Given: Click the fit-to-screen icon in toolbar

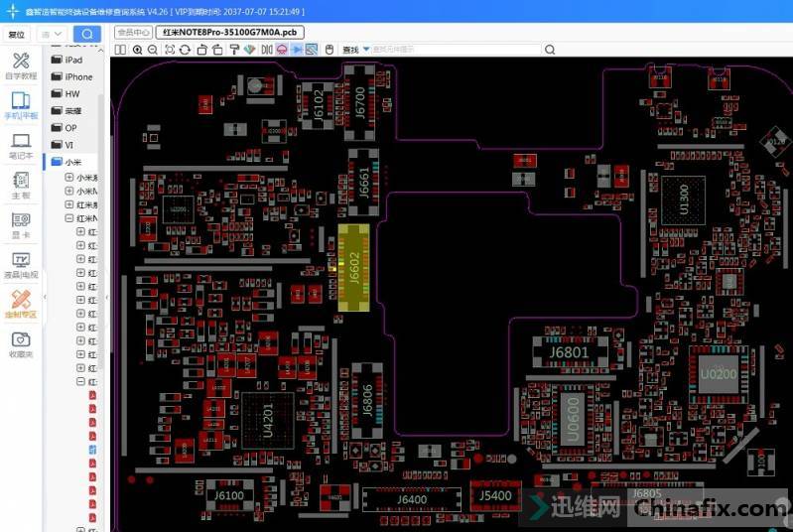Looking at the screenshot, I should click(170, 50).
